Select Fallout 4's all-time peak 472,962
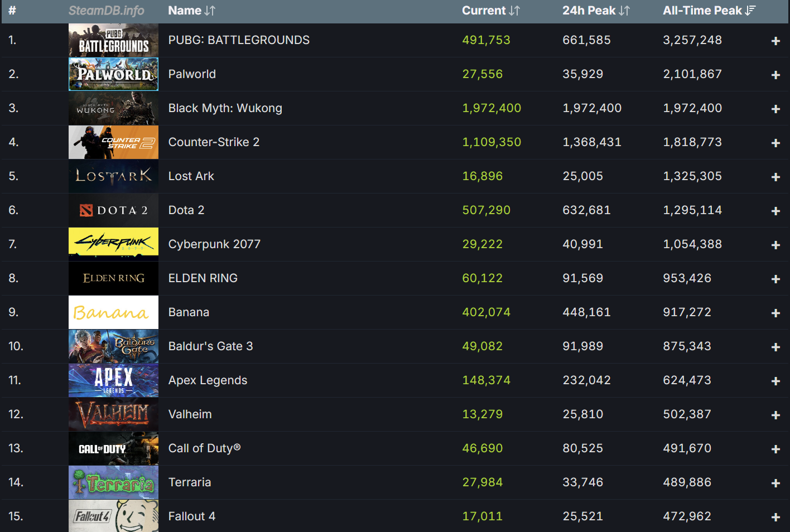Viewport: 790px width, 532px height. (x=687, y=516)
